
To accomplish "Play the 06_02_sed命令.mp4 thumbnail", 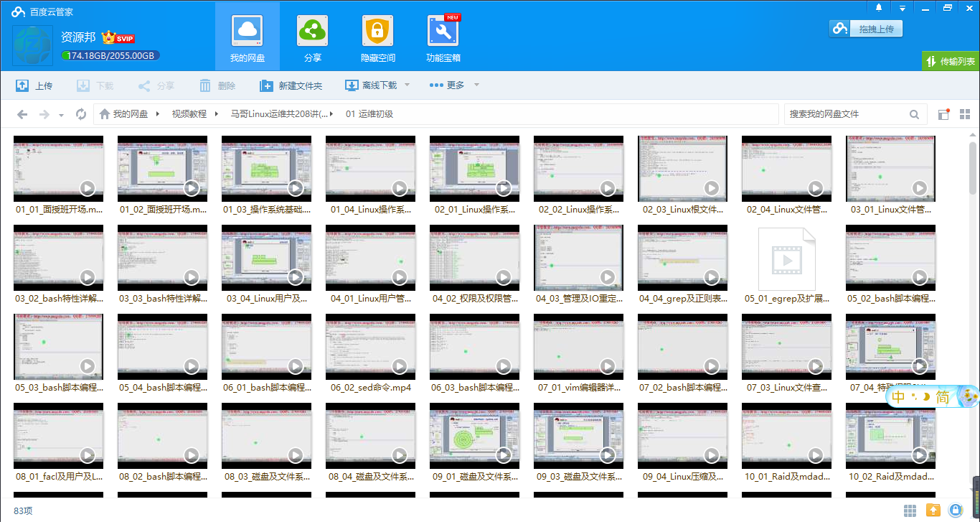I will (x=371, y=347).
